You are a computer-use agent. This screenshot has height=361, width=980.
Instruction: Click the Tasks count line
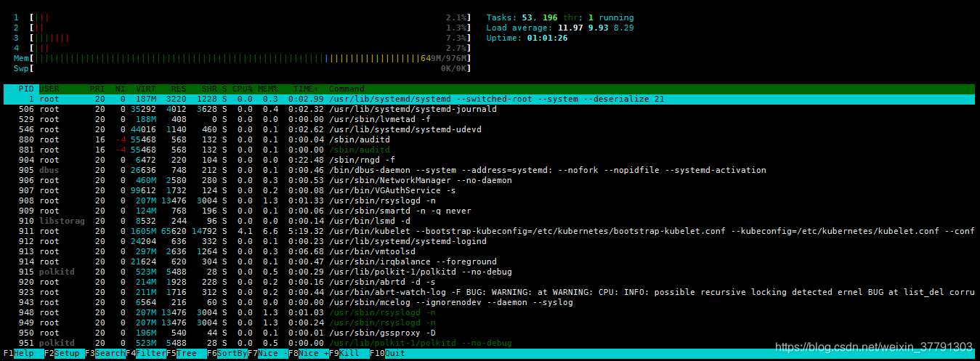point(559,17)
